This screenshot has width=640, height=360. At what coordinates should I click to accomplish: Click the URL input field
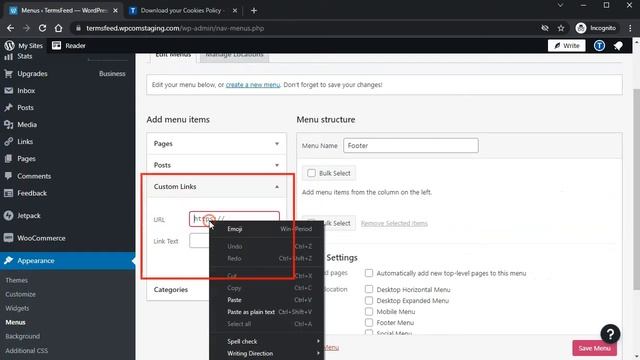click(x=234, y=219)
